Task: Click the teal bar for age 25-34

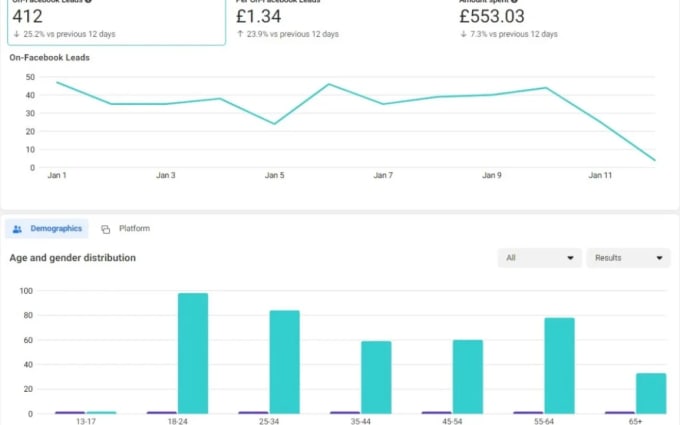Action: (284, 361)
